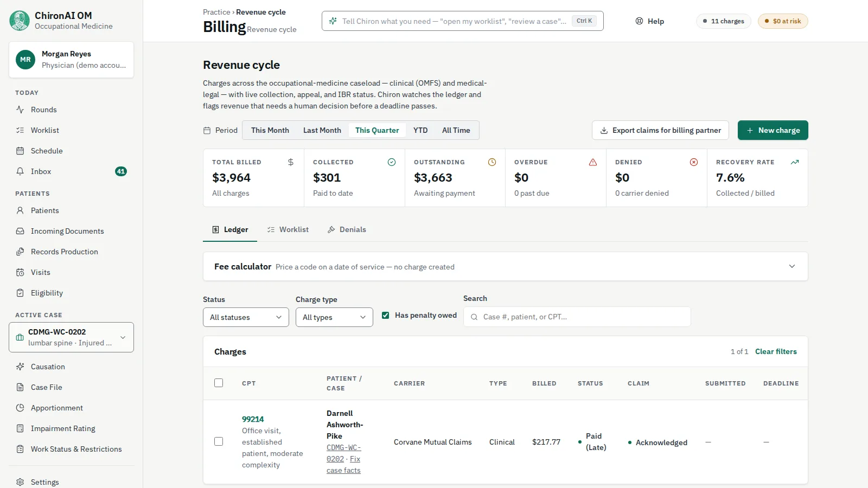This screenshot has width=868, height=488.
Task: Open the 99214 CPT code link
Action: pyautogui.click(x=253, y=419)
